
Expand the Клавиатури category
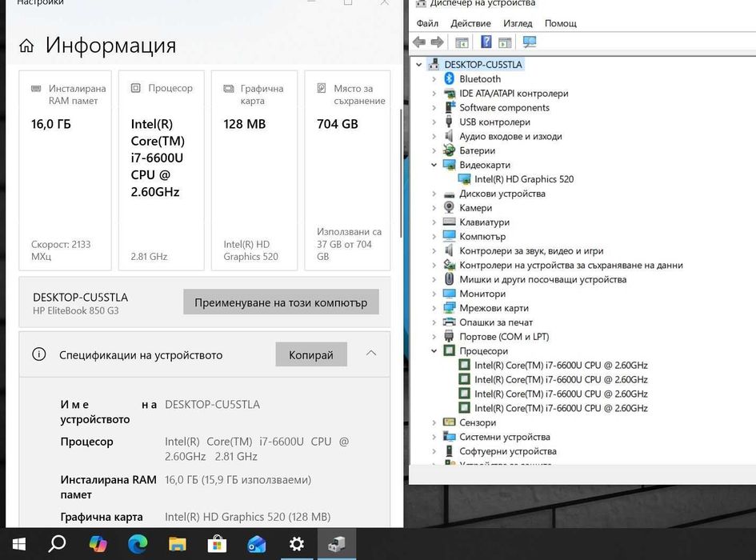[x=434, y=222]
